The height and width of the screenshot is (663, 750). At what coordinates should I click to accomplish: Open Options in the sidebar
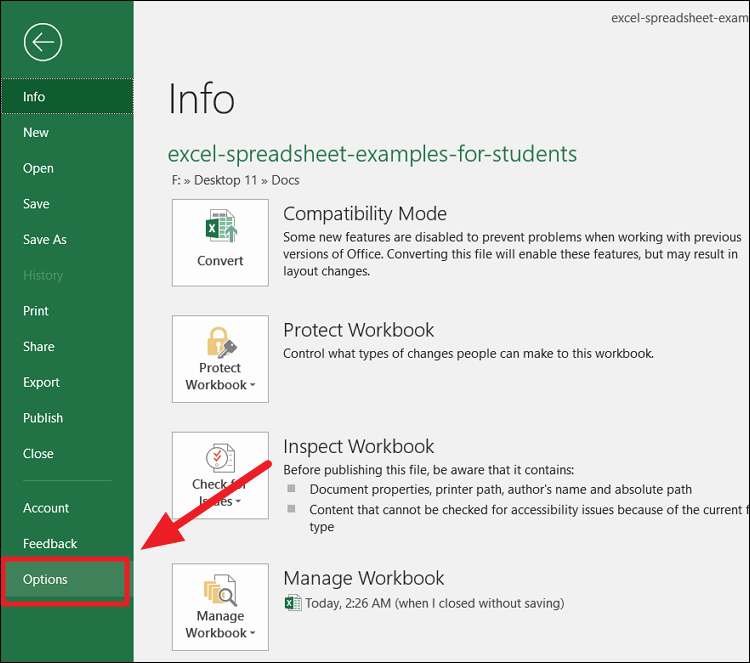[65, 580]
